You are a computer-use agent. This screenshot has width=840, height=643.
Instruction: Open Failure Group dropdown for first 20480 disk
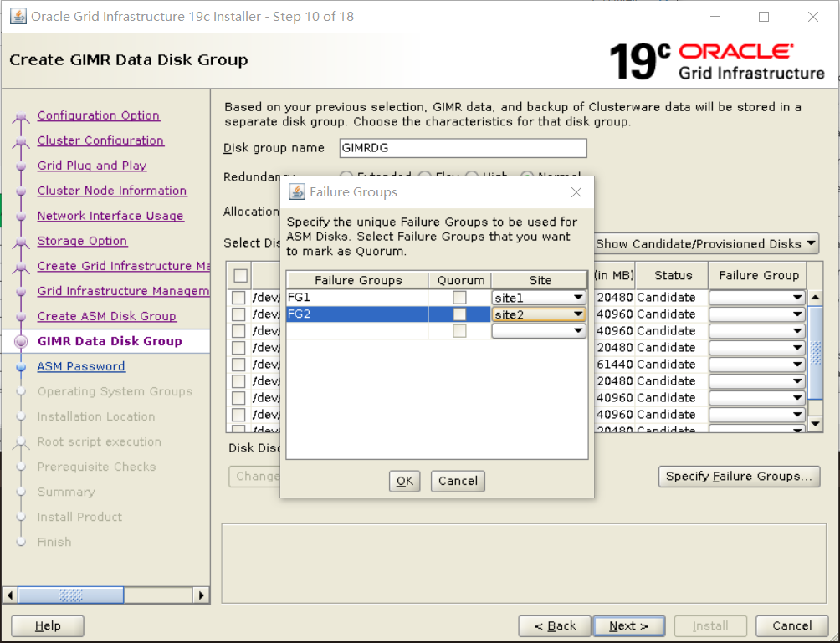(757, 298)
